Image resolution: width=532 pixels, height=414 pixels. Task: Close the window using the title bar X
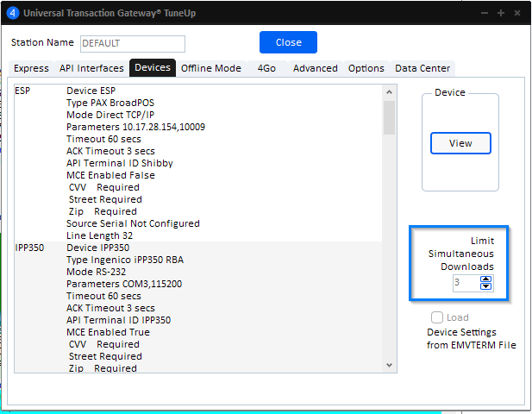(517, 14)
